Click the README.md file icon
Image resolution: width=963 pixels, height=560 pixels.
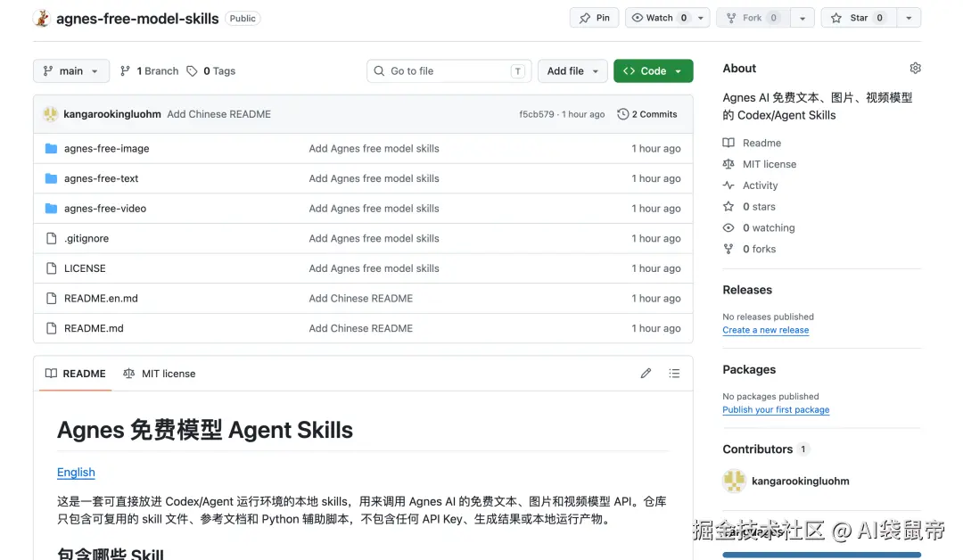52,328
